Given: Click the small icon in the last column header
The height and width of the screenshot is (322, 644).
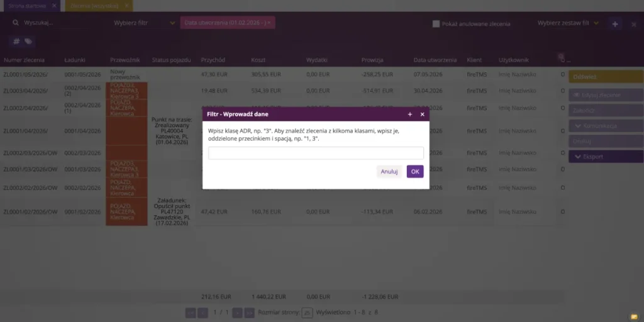Looking at the screenshot, I should point(561,56).
